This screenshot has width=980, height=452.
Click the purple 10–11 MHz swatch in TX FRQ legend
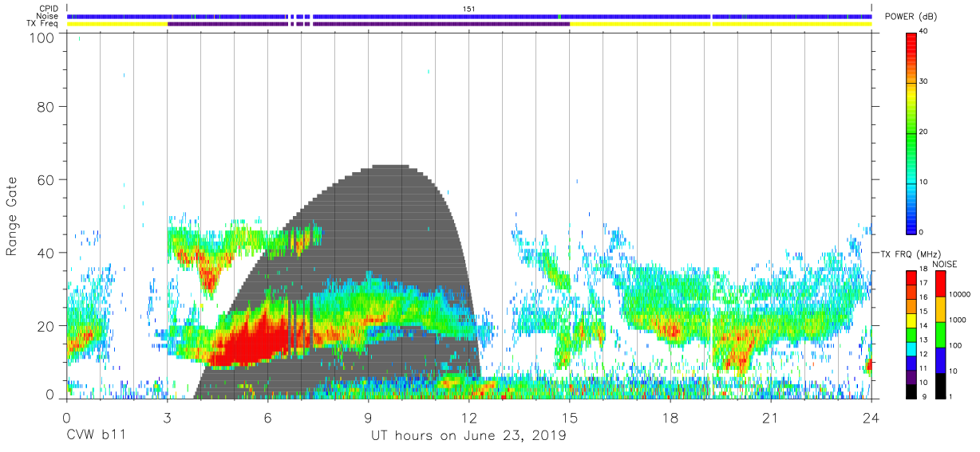[x=912, y=377]
